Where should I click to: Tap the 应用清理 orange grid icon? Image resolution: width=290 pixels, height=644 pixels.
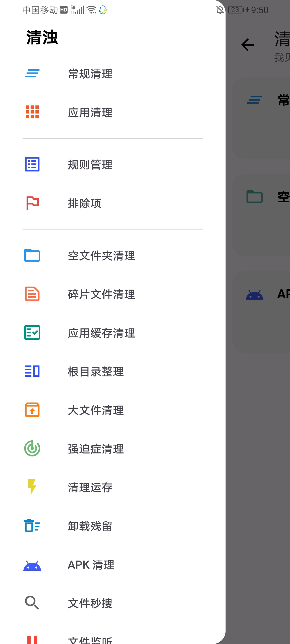tap(32, 112)
